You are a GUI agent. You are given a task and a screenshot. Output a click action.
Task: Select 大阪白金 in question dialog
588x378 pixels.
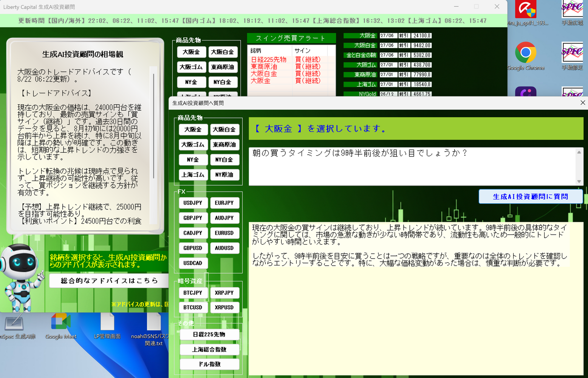pos(224,130)
